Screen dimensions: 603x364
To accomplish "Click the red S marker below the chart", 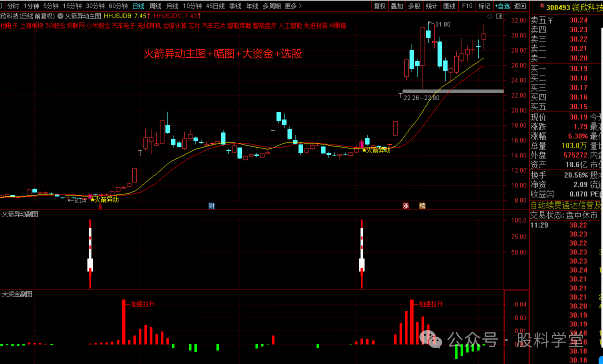I will [x=100, y=207].
